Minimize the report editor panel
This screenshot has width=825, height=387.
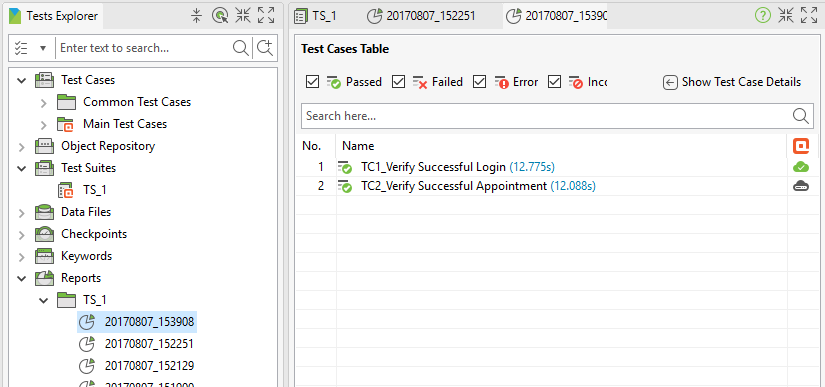coord(786,15)
